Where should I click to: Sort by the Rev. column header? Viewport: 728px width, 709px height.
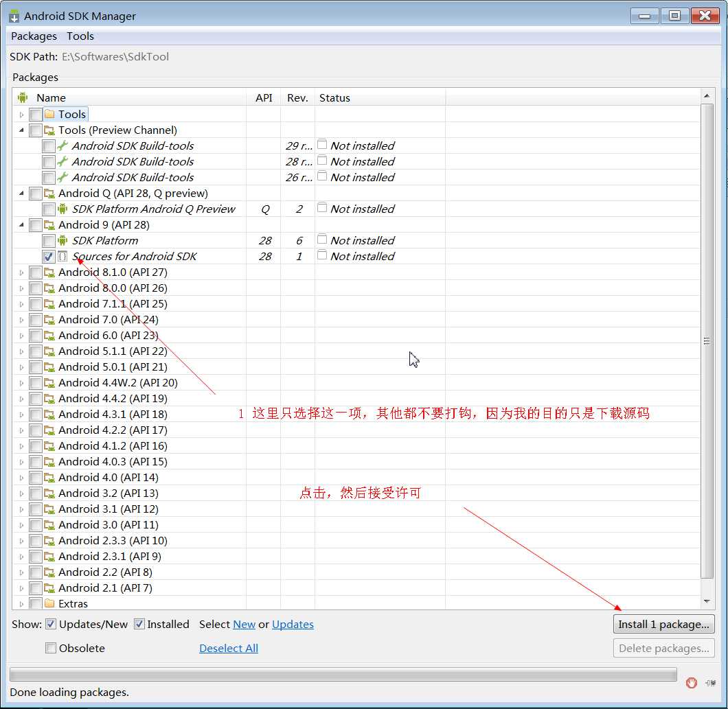(x=297, y=98)
